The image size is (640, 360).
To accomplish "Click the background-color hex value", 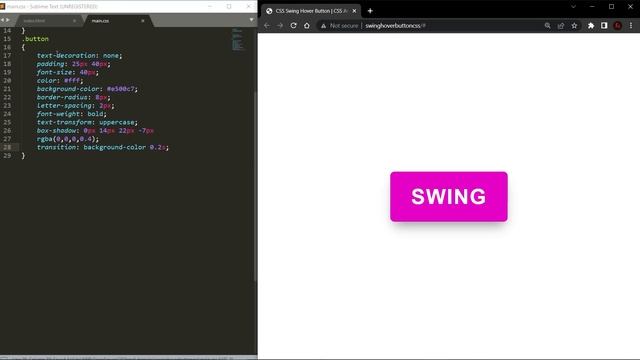I will point(120,89).
